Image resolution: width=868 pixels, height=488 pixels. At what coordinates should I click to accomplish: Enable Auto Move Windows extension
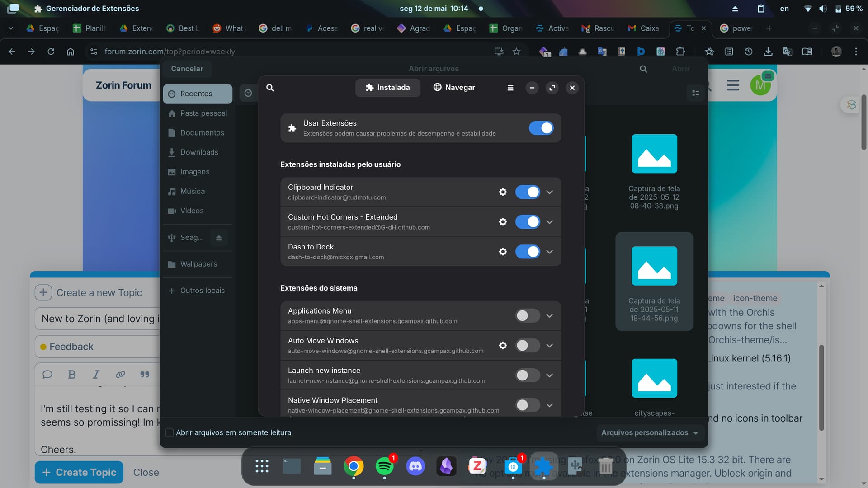(x=528, y=346)
